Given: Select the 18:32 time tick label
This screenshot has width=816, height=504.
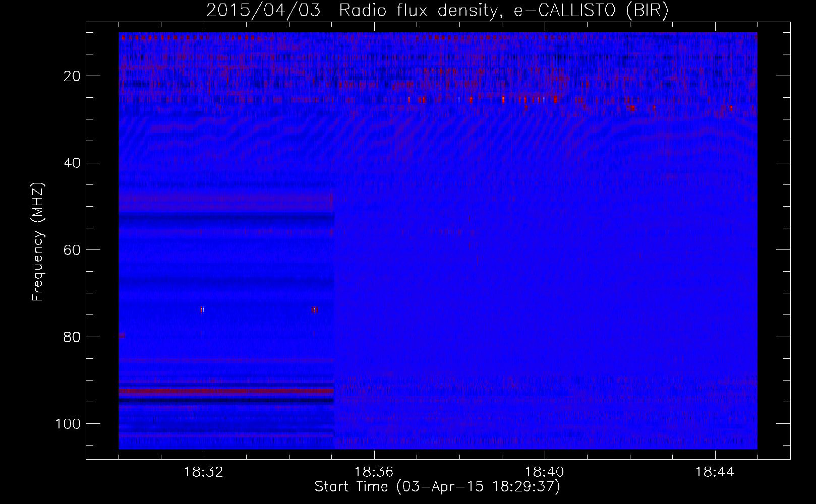Looking at the screenshot, I should coord(203,472).
